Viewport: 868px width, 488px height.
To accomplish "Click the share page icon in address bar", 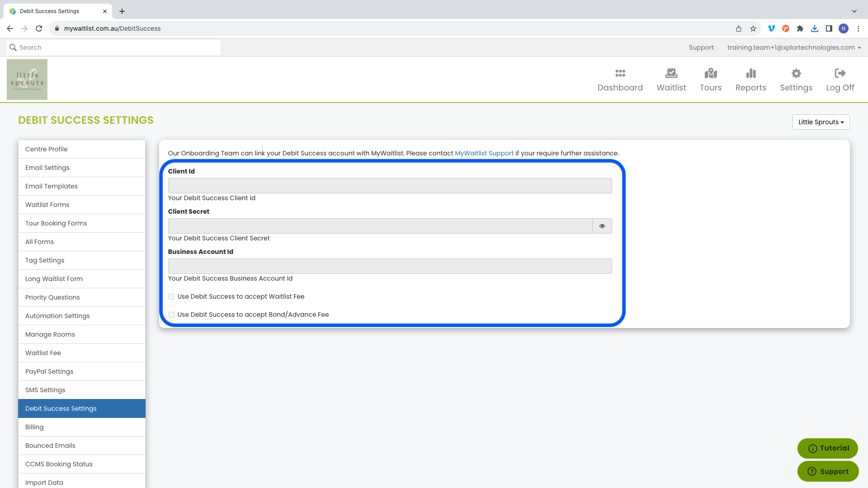I will click(x=738, y=28).
